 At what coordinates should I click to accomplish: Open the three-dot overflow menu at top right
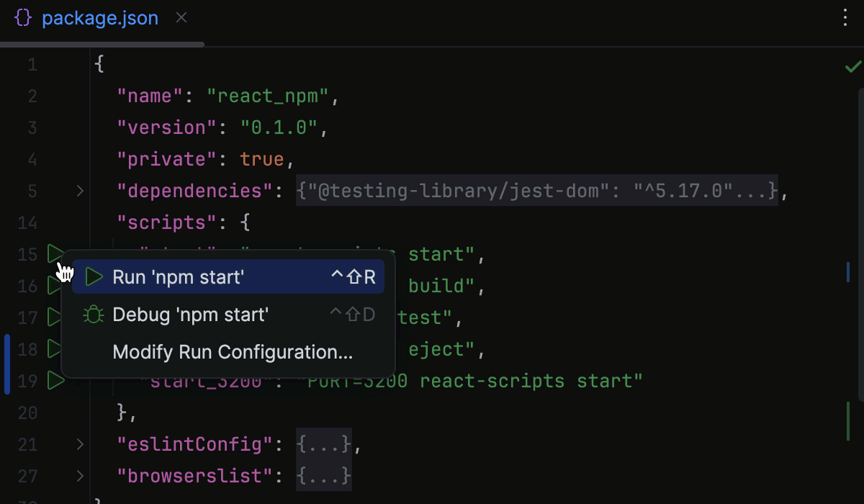point(844,17)
